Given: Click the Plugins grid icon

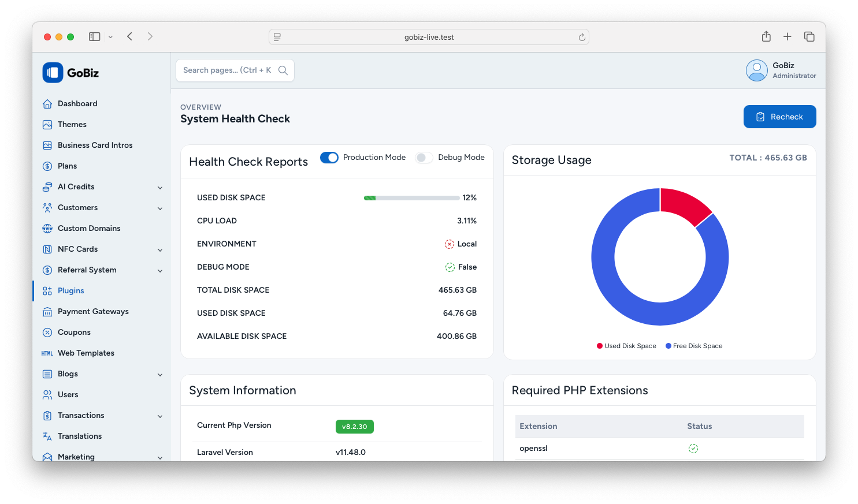Looking at the screenshot, I should [x=47, y=291].
